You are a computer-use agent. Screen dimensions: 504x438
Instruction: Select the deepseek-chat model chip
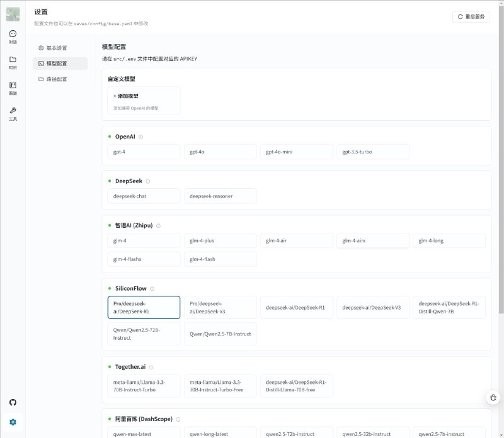pyautogui.click(x=143, y=196)
